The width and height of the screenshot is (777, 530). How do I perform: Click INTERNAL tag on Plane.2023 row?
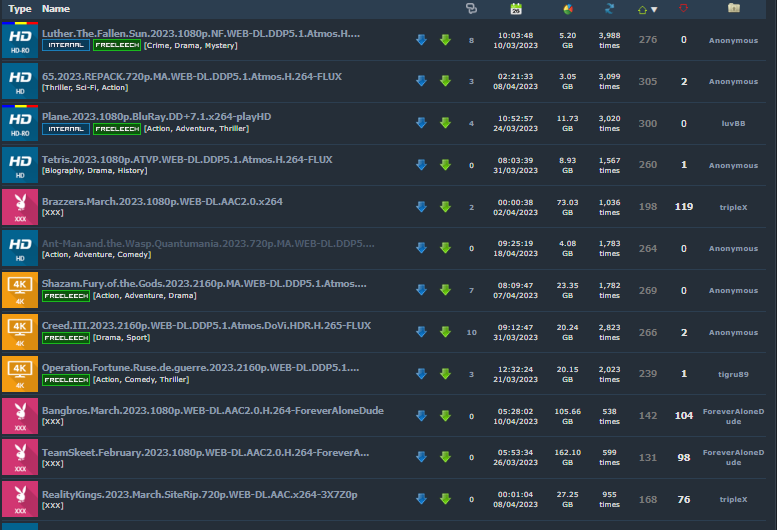(66, 129)
